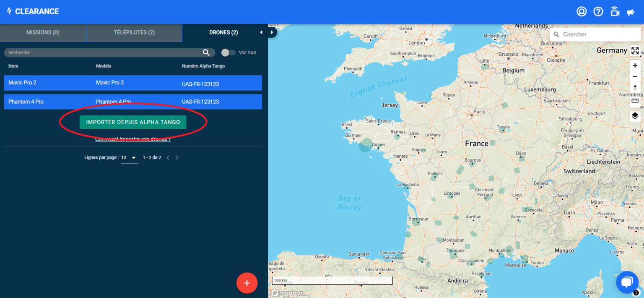
Task: Click IMPORTER DEPUIS ALPHA TANGO
Action: click(132, 122)
